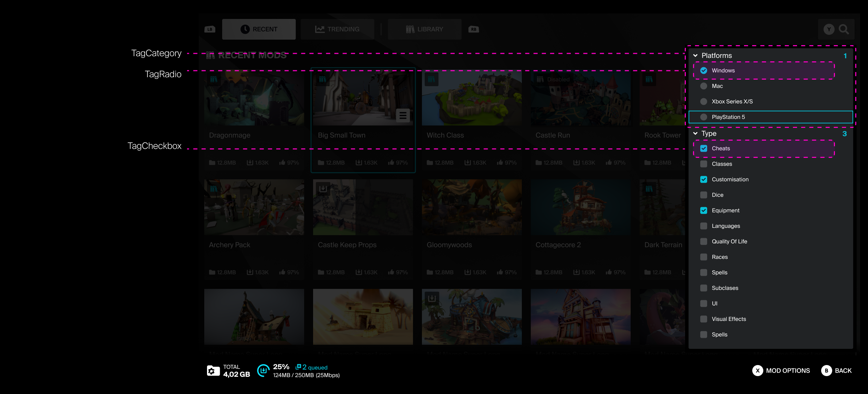Check the Quality Of Life checkbox
Viewport: 868px width, 394px height.
pyautogui.click(x=704, y=242)
